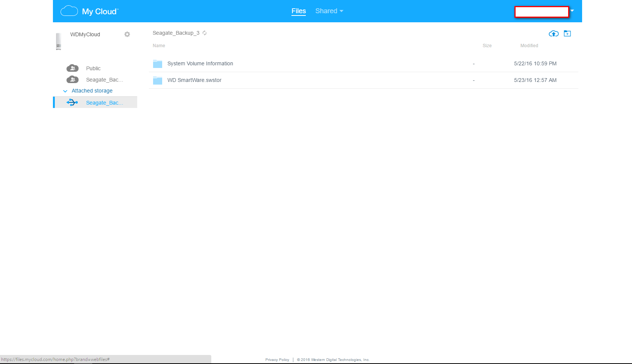
Task: Click the 5/23/16 12:57 AM modified date
Action: (535, 80)
